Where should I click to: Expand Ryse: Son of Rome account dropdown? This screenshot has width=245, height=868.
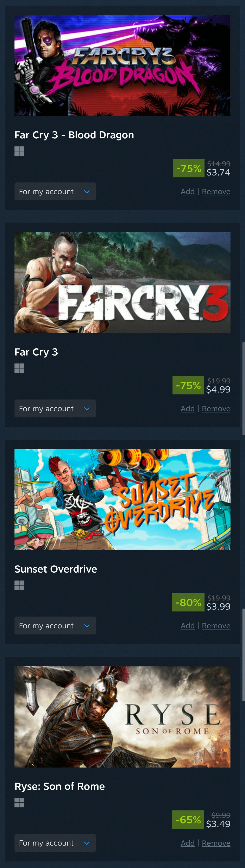point(55,843)
